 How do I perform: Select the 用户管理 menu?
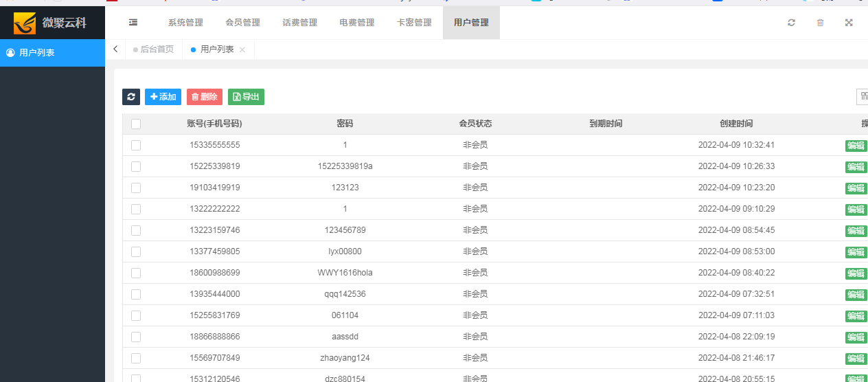pyautogui.click(x=471, y=23)
